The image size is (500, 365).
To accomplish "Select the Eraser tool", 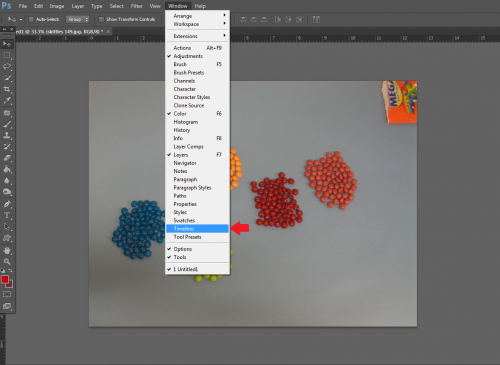I will click(x=7, y=158).
